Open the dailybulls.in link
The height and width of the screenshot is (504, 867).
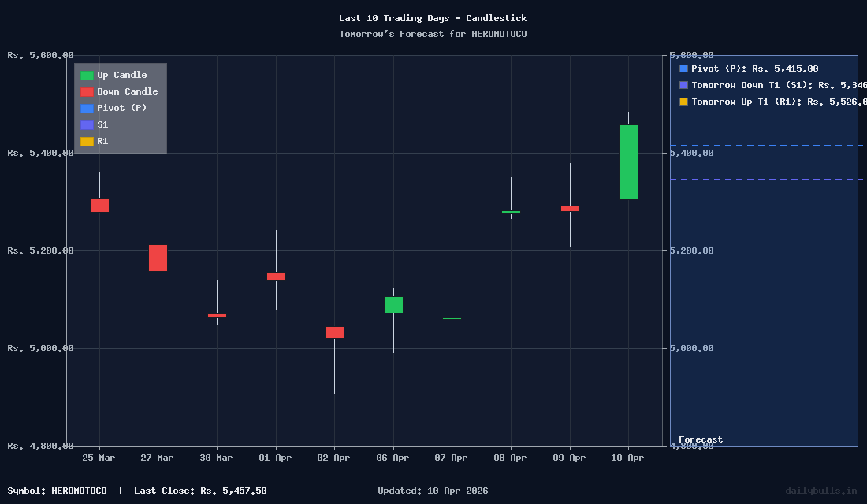823,491
